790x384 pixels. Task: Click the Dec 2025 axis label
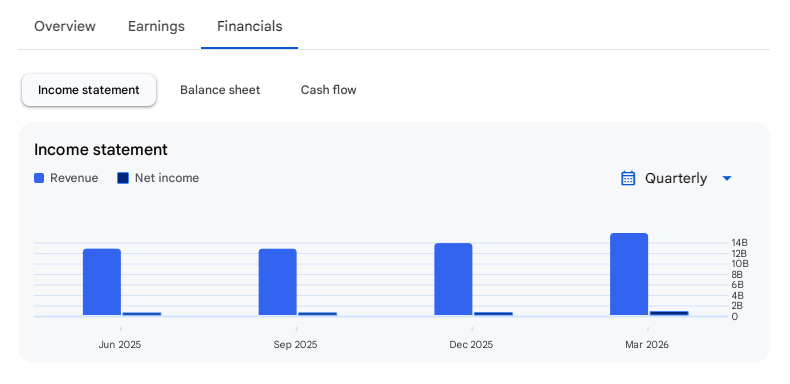(x=471, y=345)
